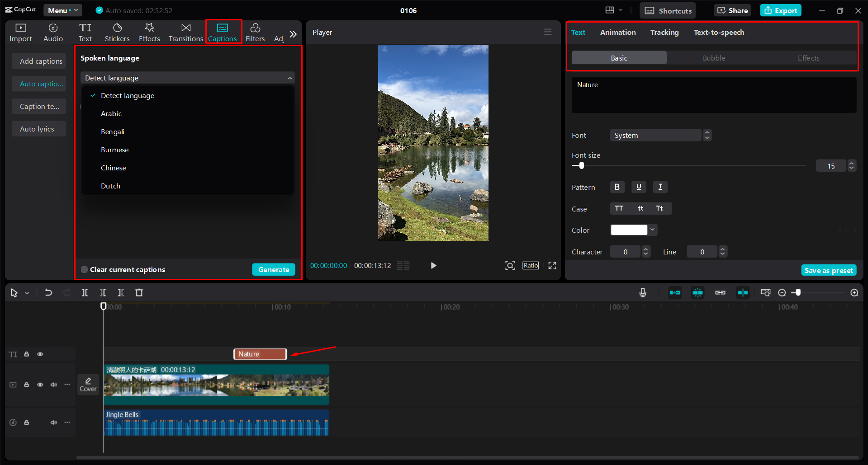
Task: Click the record voiceover microphone icon
Action: point(642,292)
